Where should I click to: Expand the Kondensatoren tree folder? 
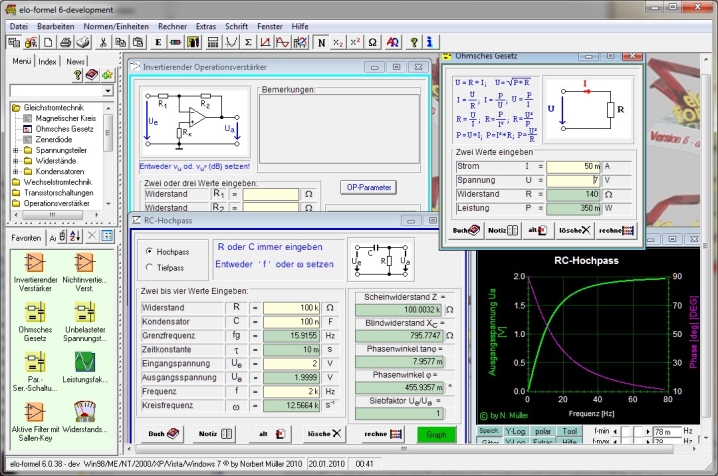pyautogui.click(x=15, y=171)
